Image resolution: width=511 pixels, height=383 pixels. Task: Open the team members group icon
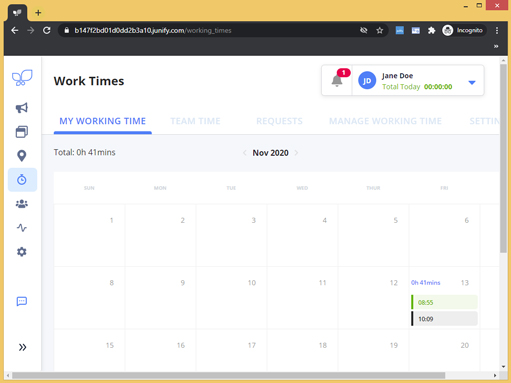pyautogui.click(x=22, y=204)
